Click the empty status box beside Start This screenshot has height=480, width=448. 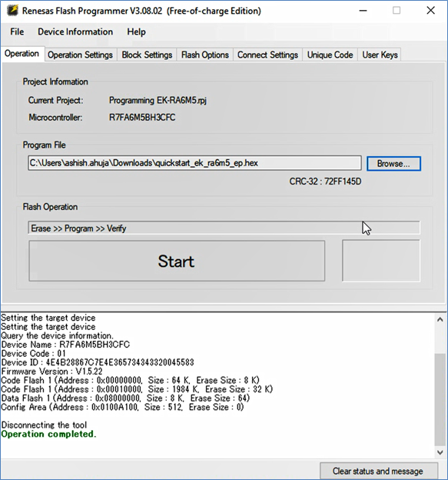[381, 261]
